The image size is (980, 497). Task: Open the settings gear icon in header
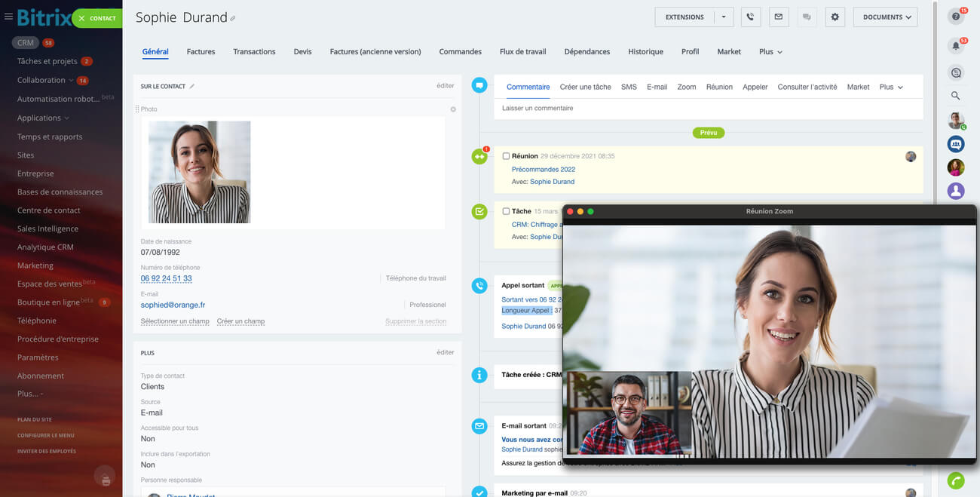point(835,17)
